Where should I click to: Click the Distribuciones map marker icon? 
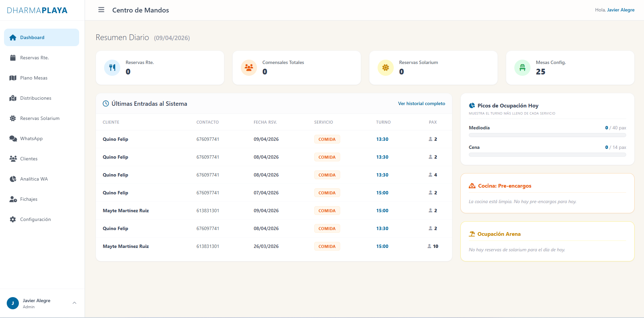[x=13, y=98]
